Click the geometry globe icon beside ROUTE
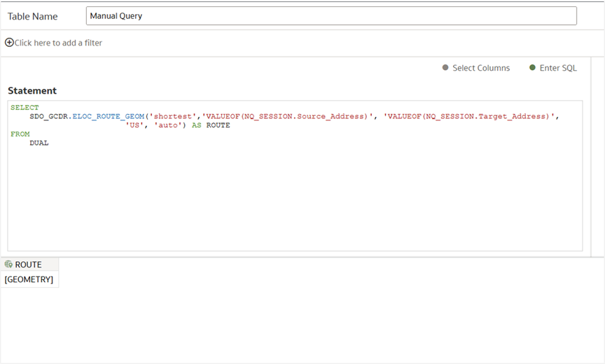This screenshot has width=605, height=364. coord(8,264)
